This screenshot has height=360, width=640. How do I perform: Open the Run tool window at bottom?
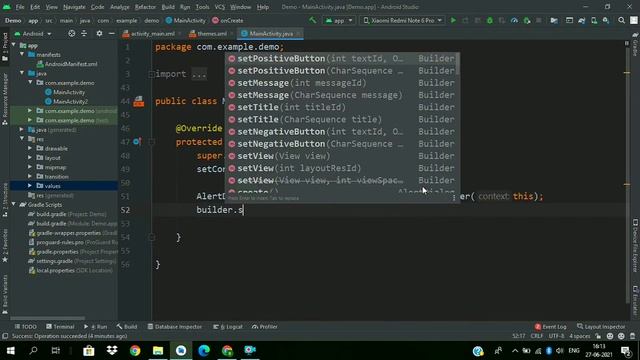pyautogui.click(x=96, y=327)
